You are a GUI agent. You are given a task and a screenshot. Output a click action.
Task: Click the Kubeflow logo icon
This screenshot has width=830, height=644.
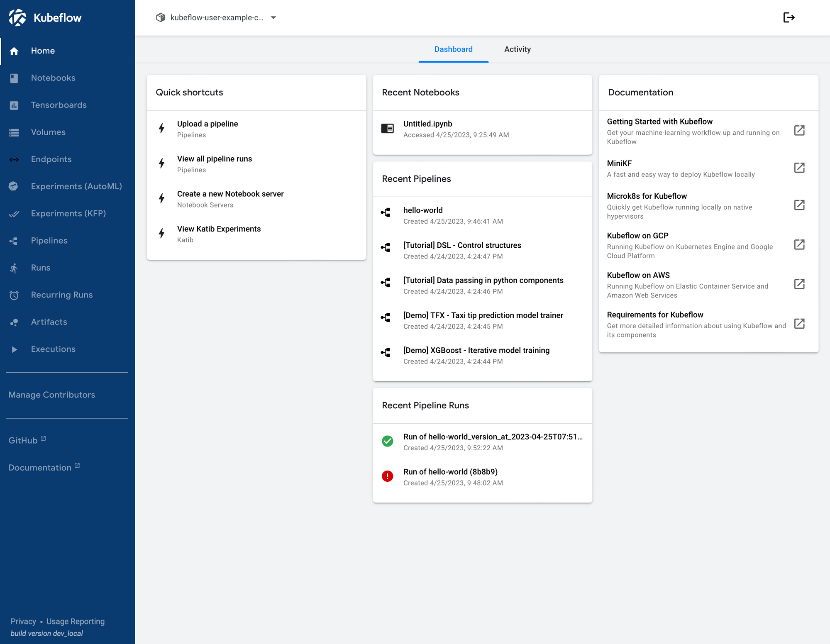click(x=17, y=17)
